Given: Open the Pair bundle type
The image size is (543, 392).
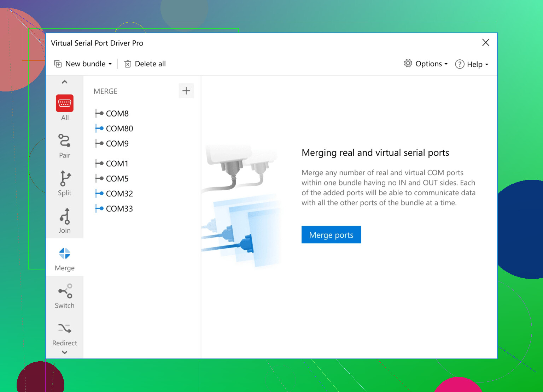Looking at the screenshot, I should pyautogui.click(x=65, y=141).
